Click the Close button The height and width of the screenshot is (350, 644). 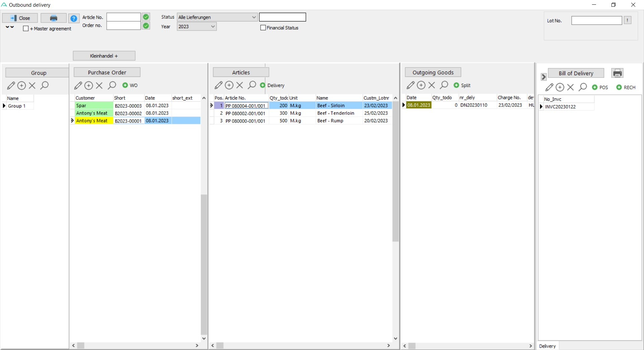click(20, 18)
